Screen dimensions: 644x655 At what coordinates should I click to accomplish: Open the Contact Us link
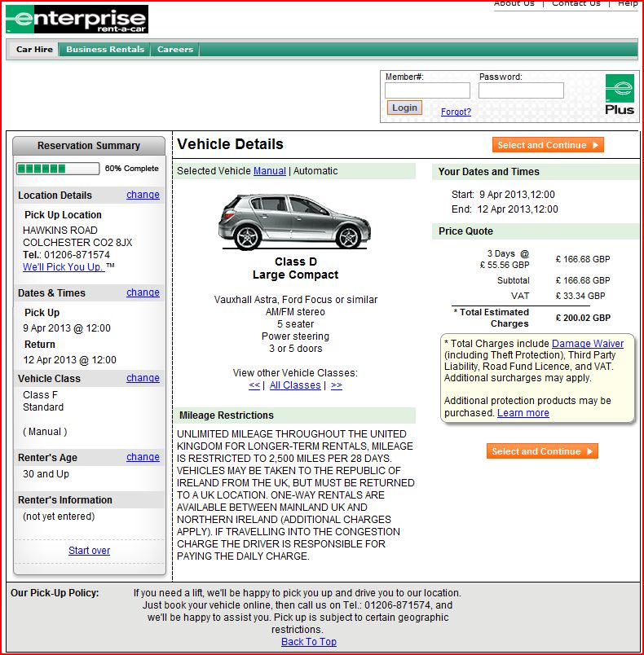576,3
